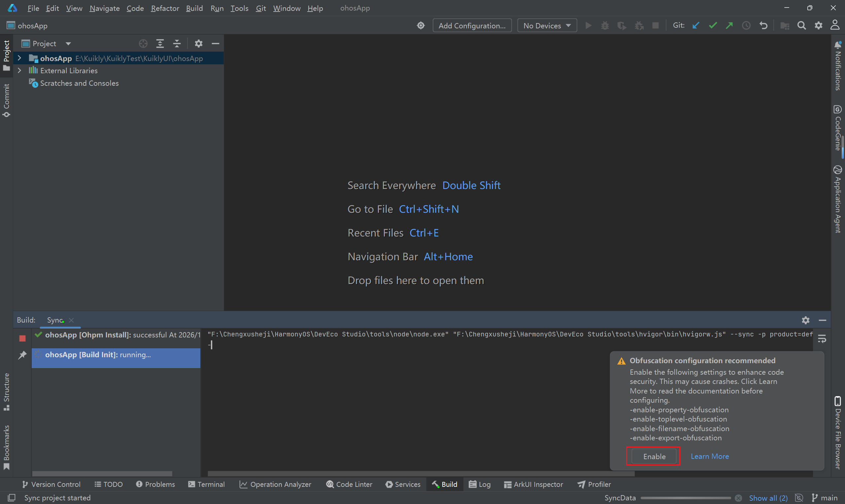Click the Git rollback undo icon
The width and height of the screenshot is (845, 504).
763,26
